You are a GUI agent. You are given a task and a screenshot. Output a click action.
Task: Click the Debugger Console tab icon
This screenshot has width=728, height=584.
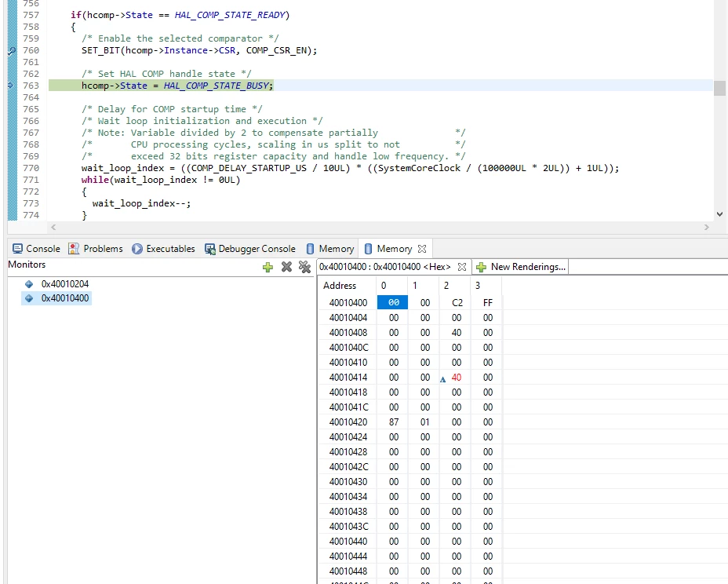pyautogui.click(x=210, y=249)
